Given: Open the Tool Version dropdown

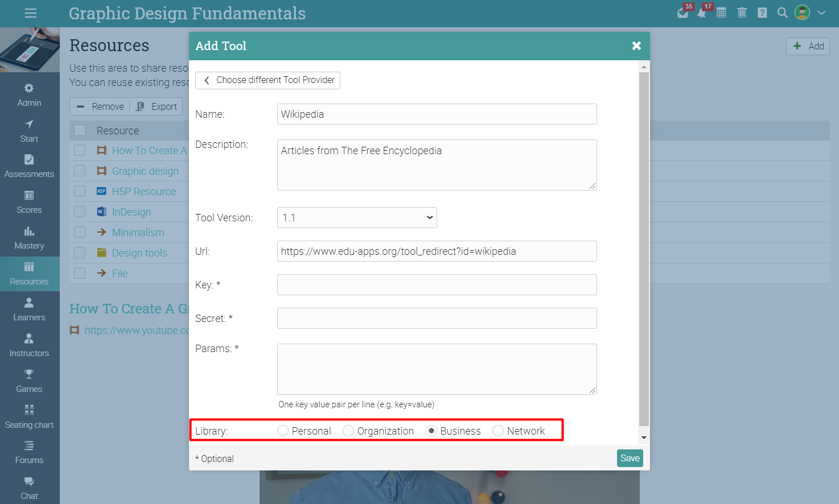Looking at the screenshot, I should click(x=357, y=217).
